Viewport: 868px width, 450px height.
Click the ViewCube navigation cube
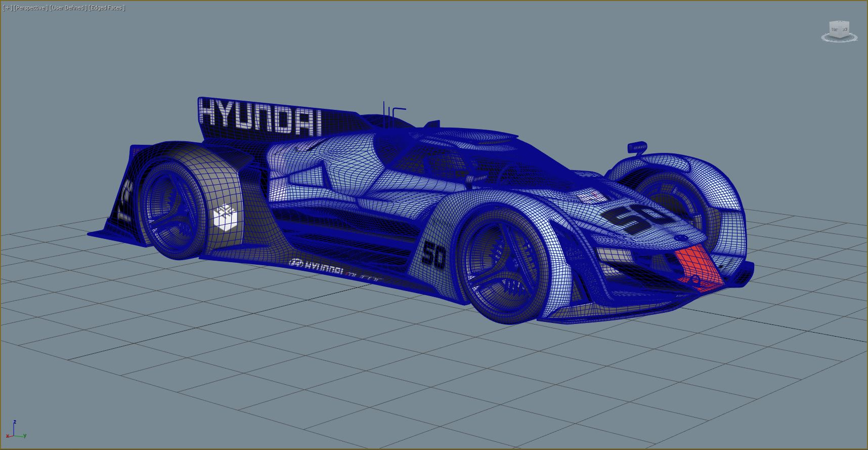point(839,29)
